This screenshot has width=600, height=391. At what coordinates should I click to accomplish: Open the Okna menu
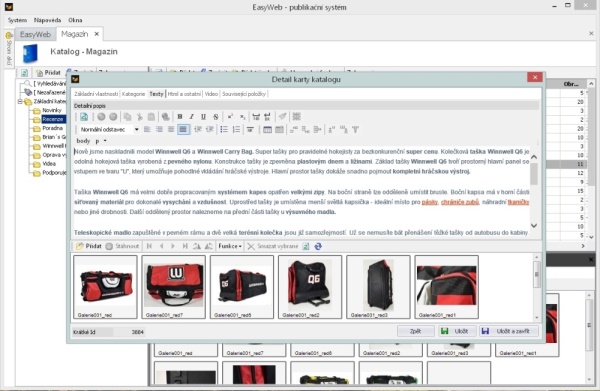click(75, 20)
